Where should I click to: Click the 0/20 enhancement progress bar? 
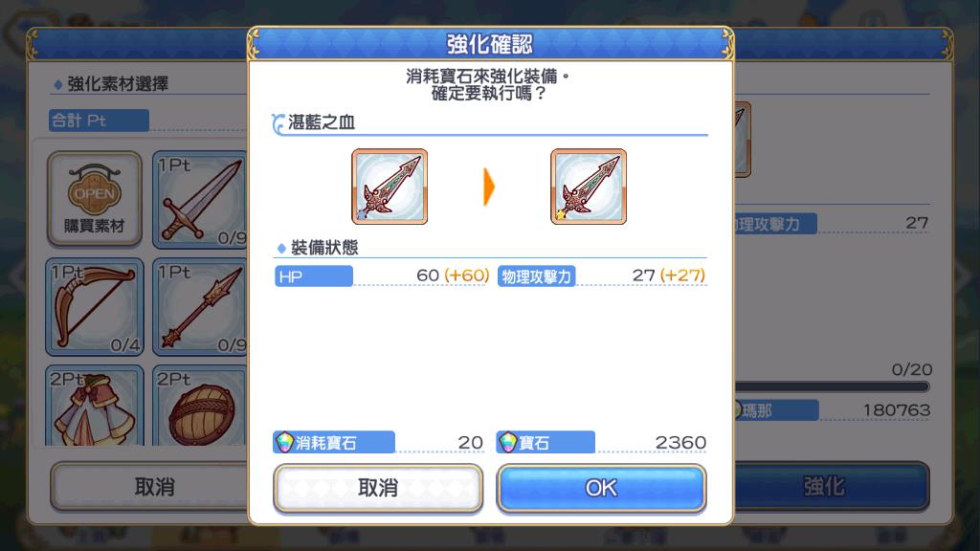832,386
